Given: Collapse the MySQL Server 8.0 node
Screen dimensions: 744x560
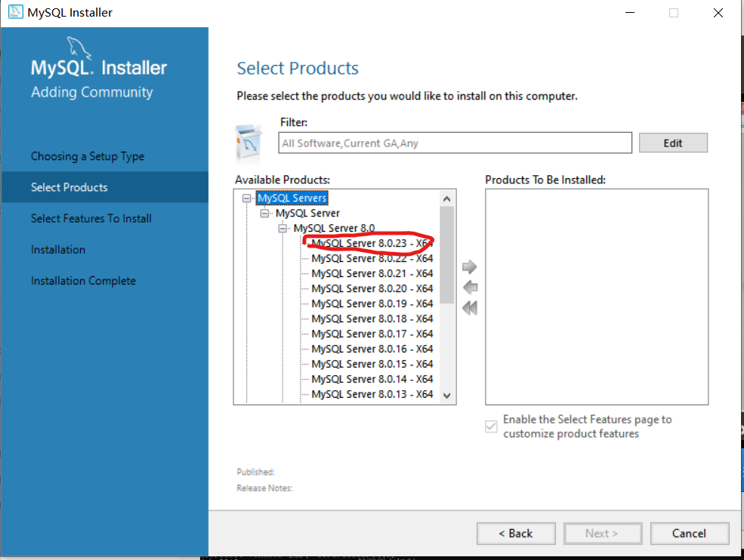Looking at the screenshot, I should [282, 229].
